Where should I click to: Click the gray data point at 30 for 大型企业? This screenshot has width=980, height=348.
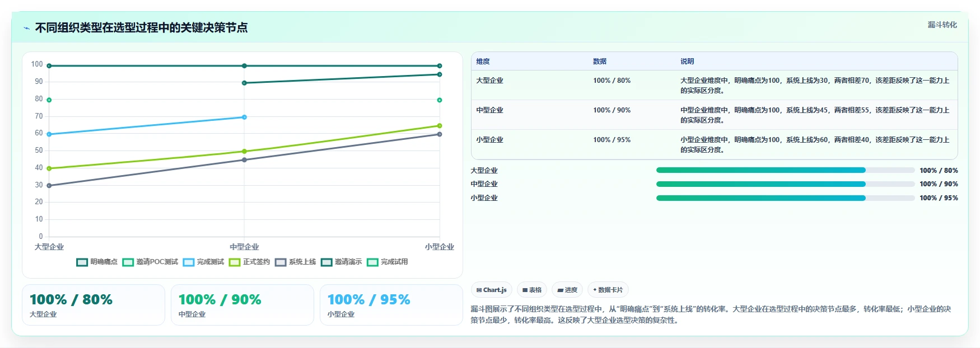click(x=49, y=186)
